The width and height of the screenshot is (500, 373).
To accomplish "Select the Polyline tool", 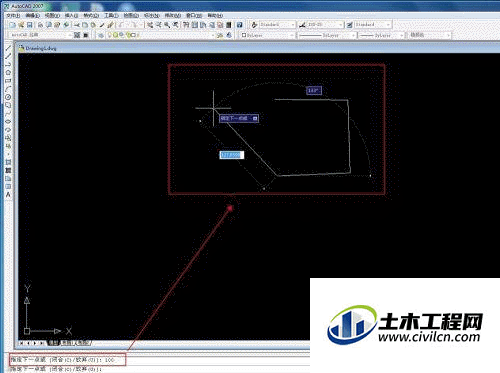I will [x=8, y=64].
